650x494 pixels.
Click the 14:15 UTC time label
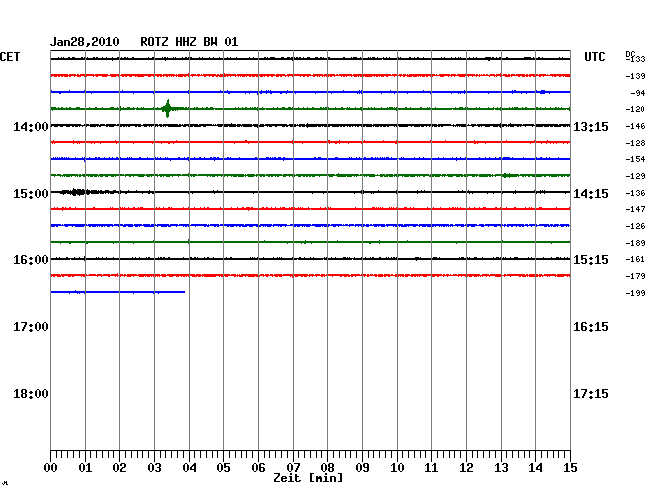click(591, 194)
